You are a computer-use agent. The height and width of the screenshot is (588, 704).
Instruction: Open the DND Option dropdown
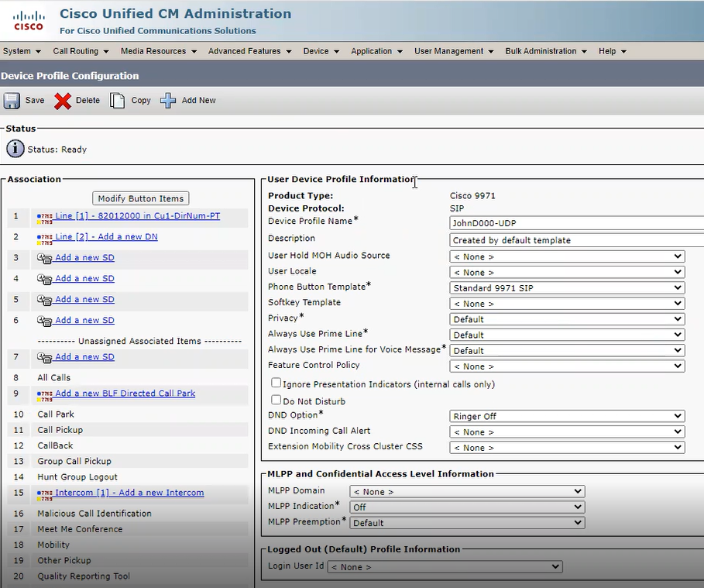678,415
